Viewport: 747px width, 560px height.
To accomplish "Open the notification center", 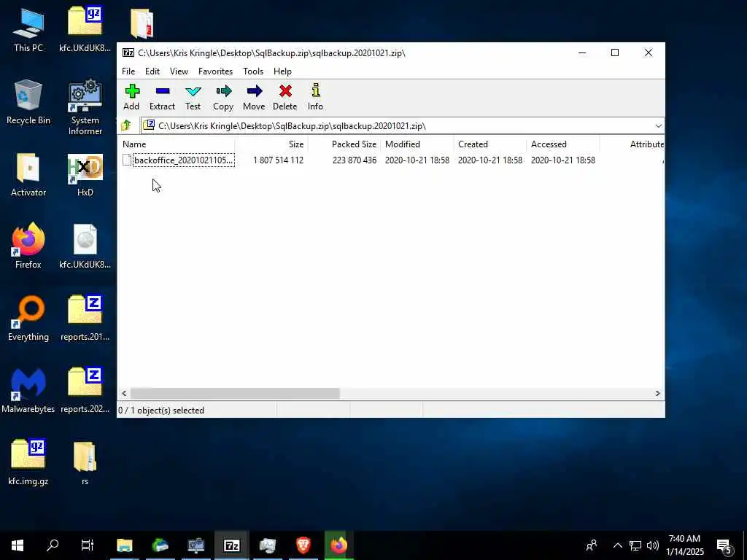I will tap(724, 545).
